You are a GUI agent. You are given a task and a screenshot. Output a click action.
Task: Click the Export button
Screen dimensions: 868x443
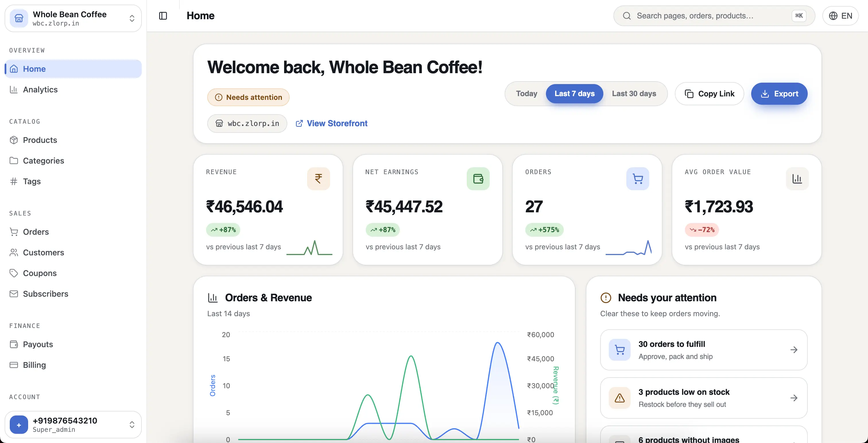click(x=779, y=94)
